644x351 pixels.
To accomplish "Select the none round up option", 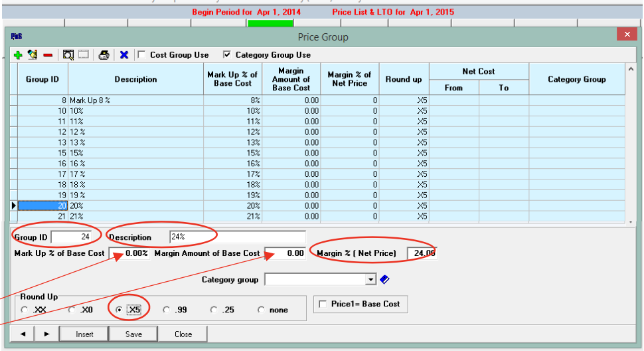I will click(x=261, y=310).
